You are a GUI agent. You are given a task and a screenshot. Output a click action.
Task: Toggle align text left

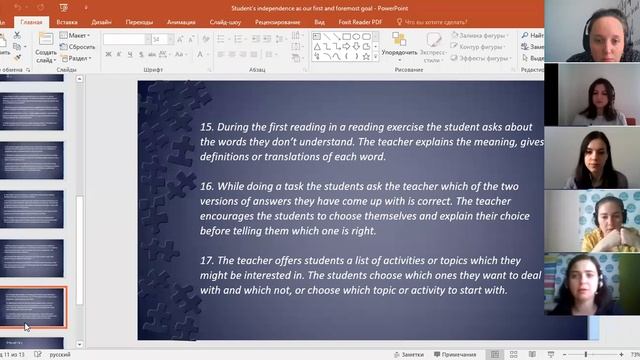click(221, 54)
